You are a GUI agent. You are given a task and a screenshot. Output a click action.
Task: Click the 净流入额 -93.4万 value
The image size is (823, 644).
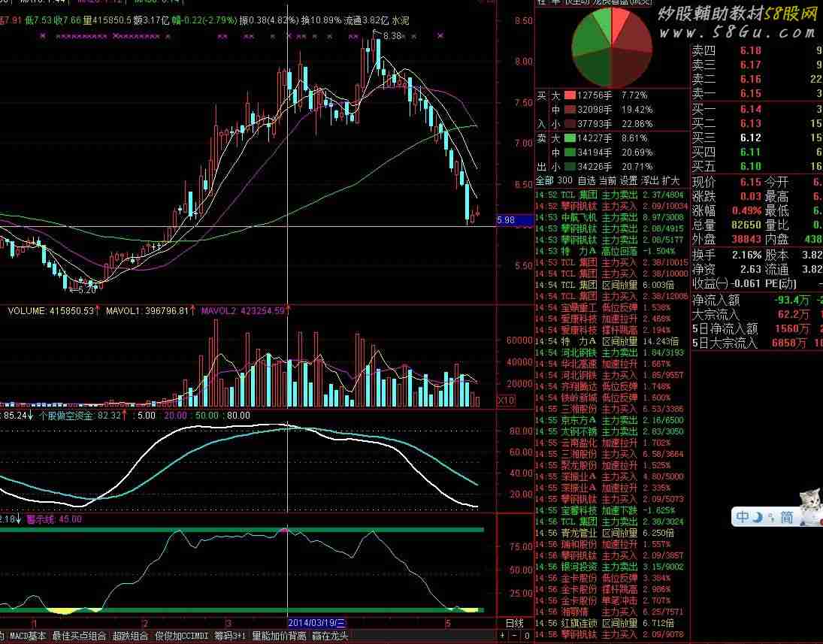792,301
